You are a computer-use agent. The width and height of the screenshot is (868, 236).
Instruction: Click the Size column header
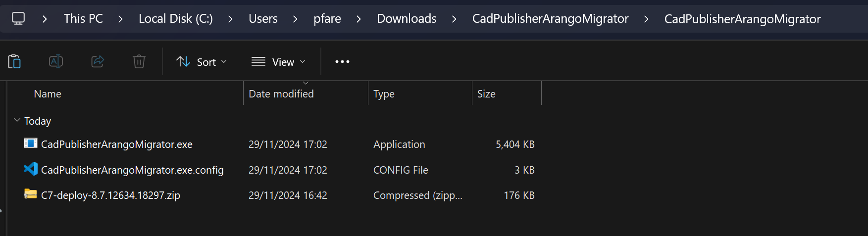click(486, 94)
